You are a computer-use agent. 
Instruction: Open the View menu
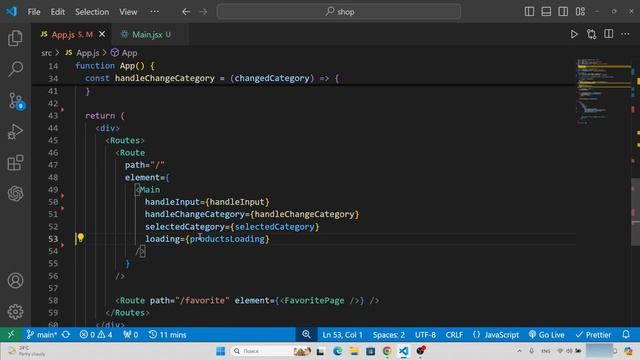coord(128,12)
